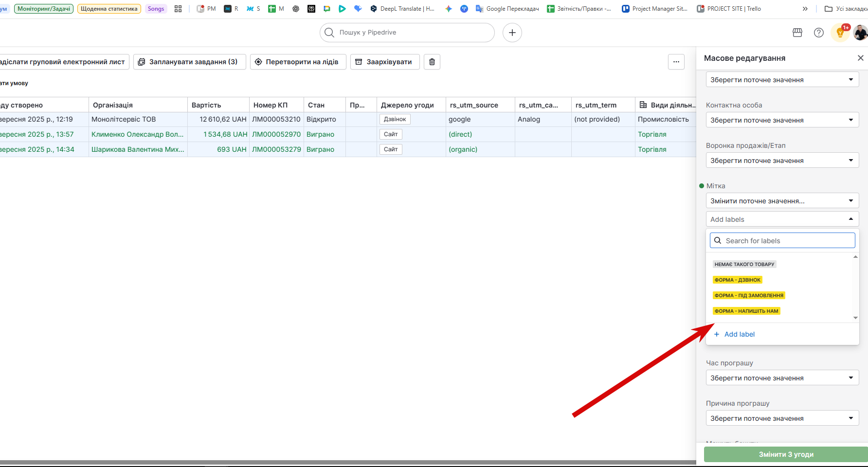Click Перетворити на лідів button

pyautogui.click(x=298, y=62)
